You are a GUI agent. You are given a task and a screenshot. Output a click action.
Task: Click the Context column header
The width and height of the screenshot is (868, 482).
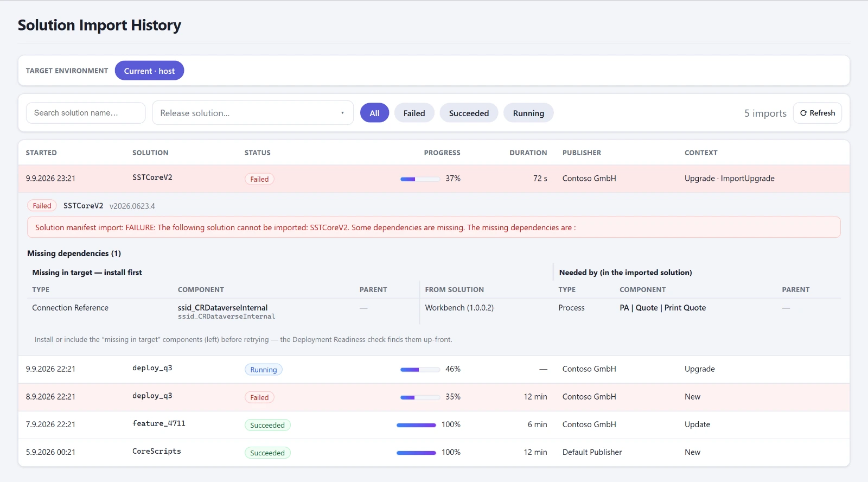[x=701, y=153]
